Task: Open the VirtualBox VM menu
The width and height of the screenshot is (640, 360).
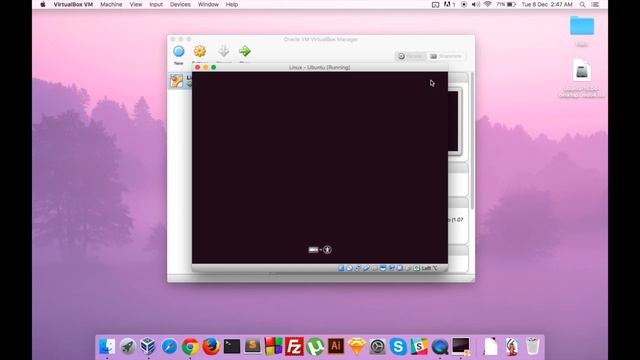Action: point(73,4)
